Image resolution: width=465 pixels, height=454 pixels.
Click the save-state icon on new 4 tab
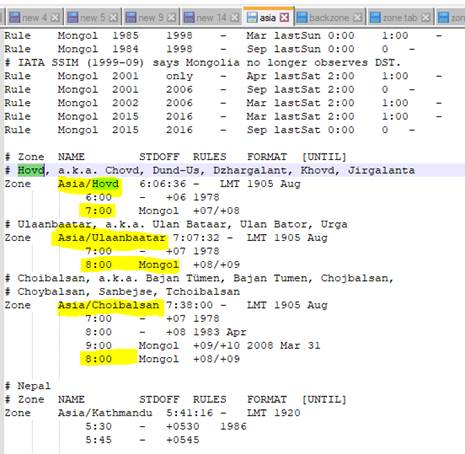(14, 17)
